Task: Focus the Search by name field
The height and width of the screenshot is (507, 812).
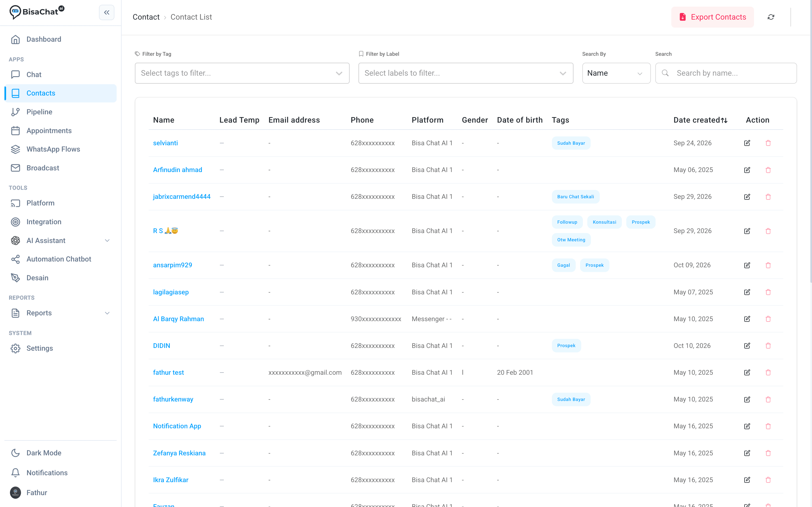Action: point(726,73)
